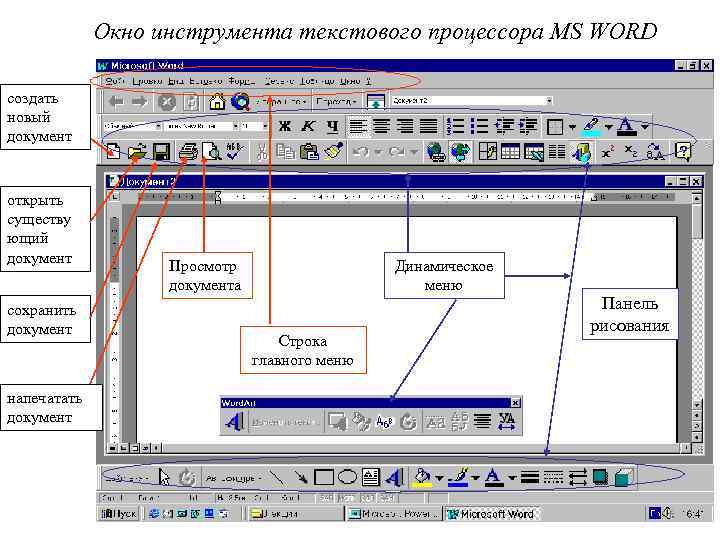The image size is (720, 540).
Task: Select the Rectangle tool in the Drawing toolbar
Action: pos(324,477)
